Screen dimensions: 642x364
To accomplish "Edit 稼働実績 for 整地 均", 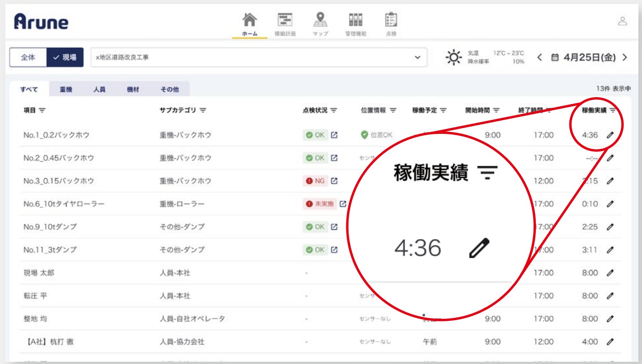I will click(610, 319).
